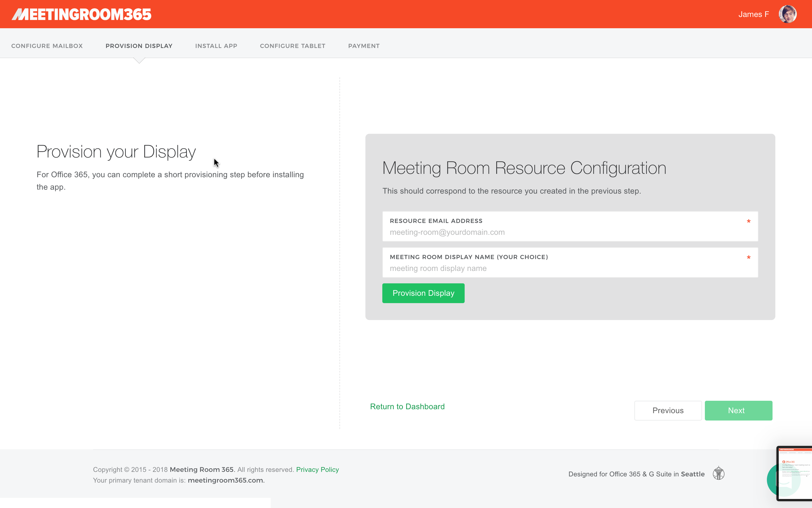Focus the Meeting Room Display Name field
Screen dimensions: 812x508
pyautogui.click(x=570, y=262)
